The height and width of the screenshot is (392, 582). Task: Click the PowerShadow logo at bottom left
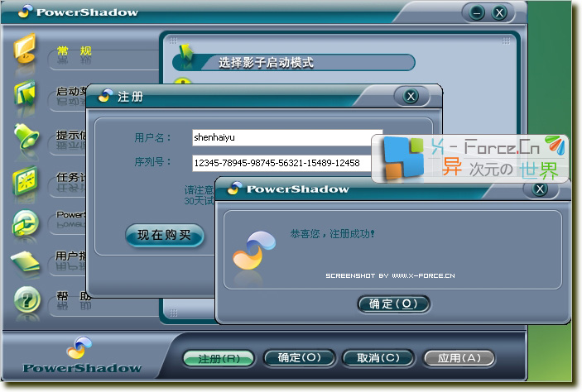[82, 356]
